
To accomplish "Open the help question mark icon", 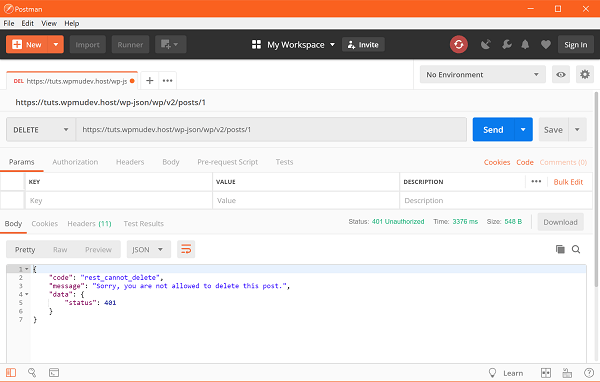I will coord(589,373).
